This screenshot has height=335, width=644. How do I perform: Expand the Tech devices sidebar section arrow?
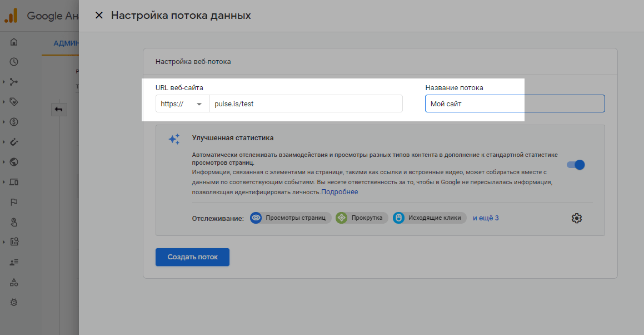tap(4, 182)
